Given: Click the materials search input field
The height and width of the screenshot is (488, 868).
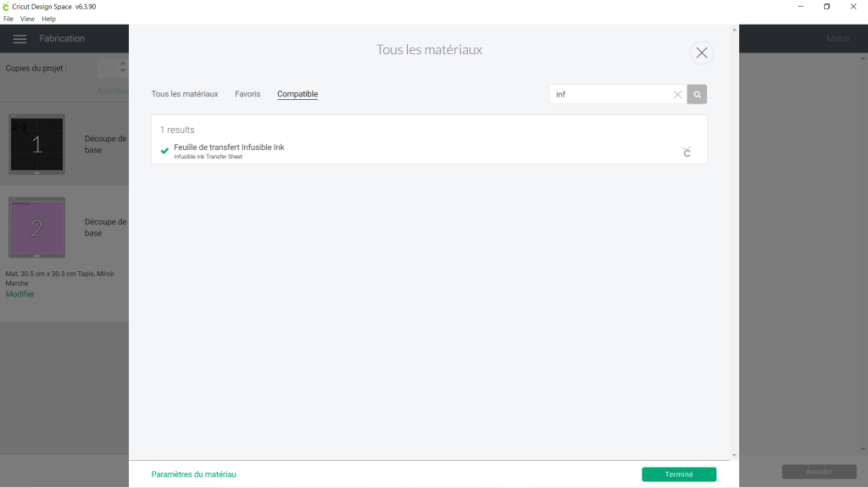Looking at the screenshot, I should click(x=610, y=95).
